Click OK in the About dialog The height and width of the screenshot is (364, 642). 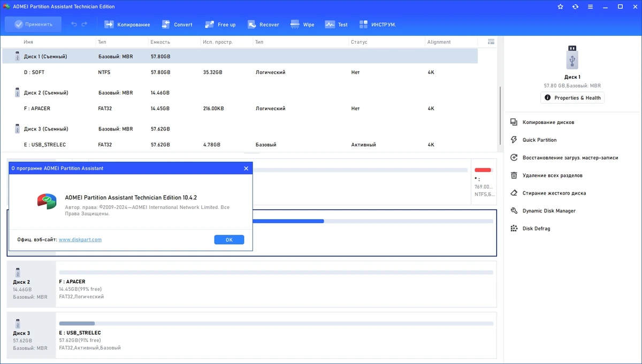(229, 240)
